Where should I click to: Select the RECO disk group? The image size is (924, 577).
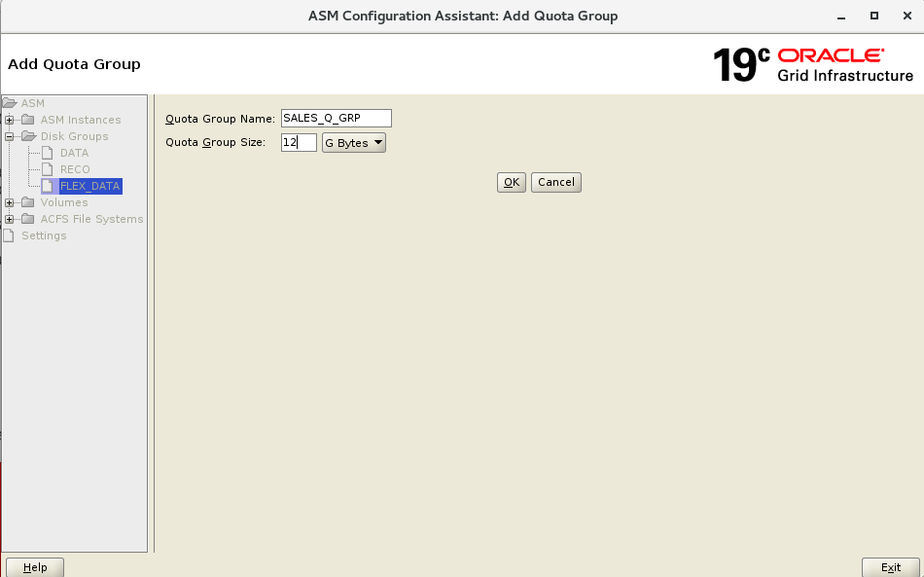[x=75, y=169]
